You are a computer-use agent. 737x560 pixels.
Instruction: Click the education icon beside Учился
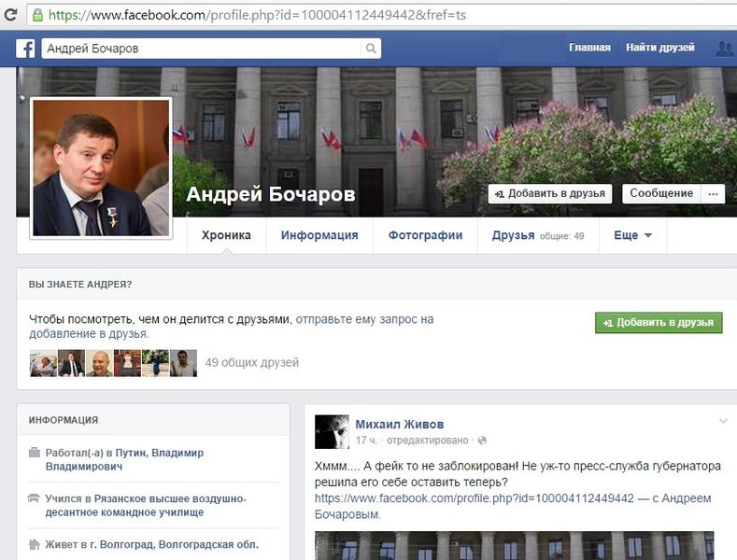34,498
